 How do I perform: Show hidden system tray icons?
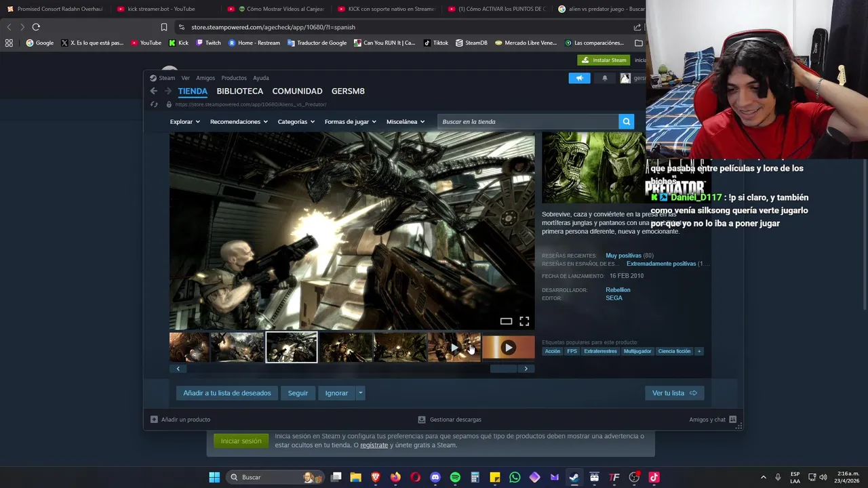tap(763, 477)
